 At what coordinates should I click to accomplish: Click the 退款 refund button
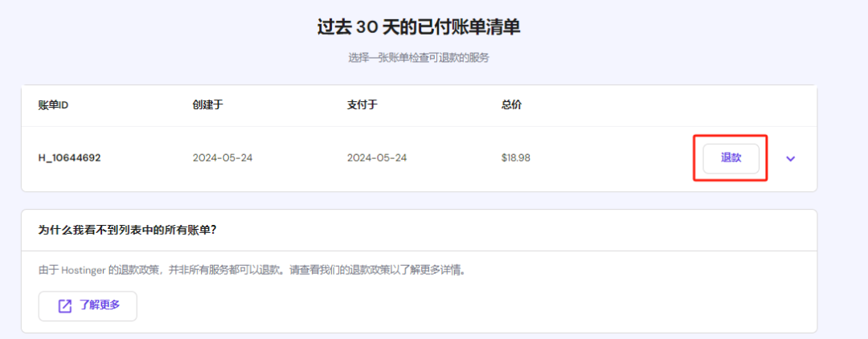click(731, 158)
